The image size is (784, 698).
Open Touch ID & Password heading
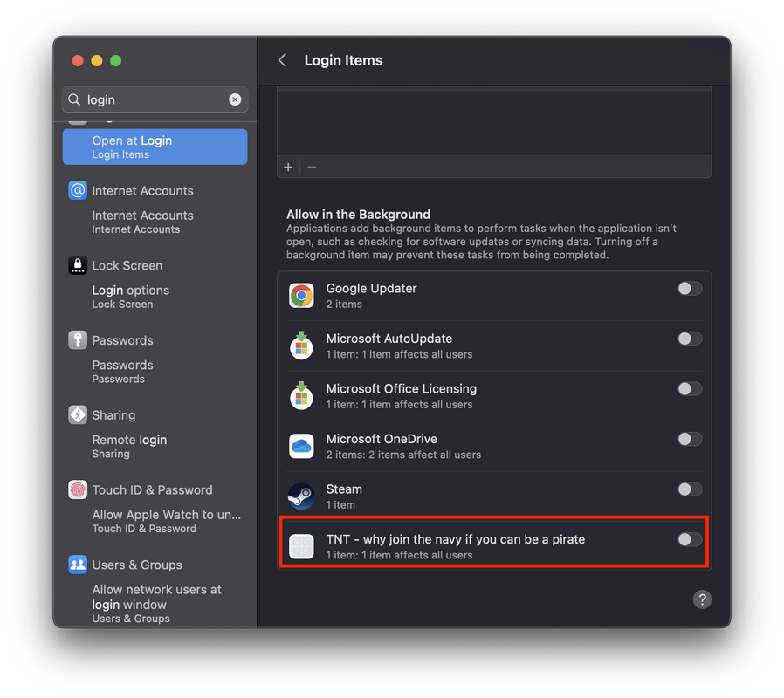pyautogui.click(x=152, y=490)
